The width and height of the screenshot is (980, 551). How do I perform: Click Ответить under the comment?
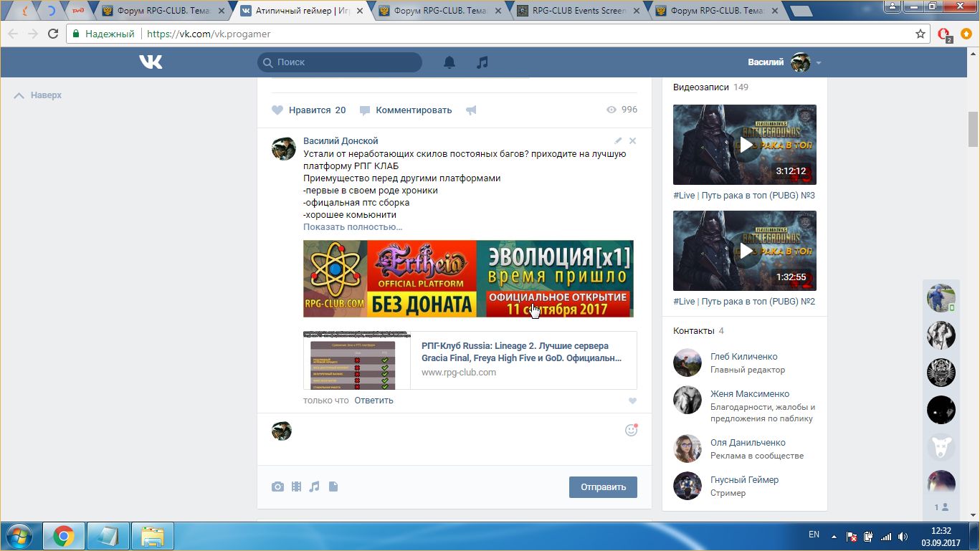pyautogui.click(x=374, y=401)
